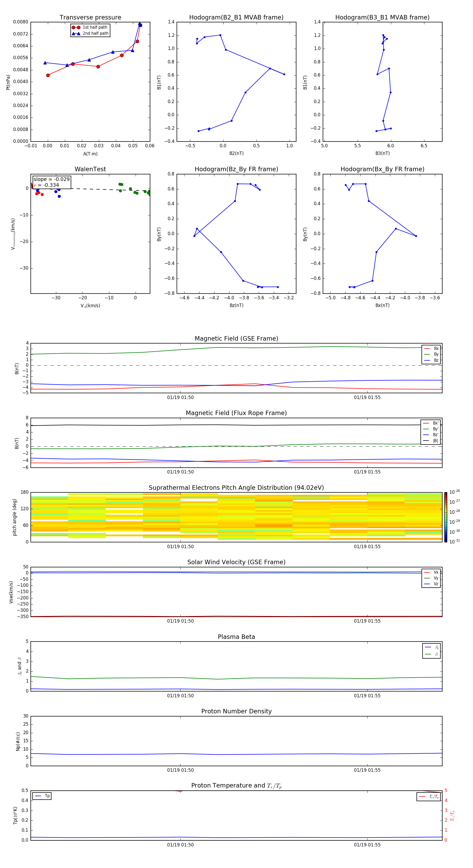The width and height of the screenshot is (473, 868).
Task: Select the Suprathermal Electrons Pitch Angle Distribution title
Action: pos(236,488)
